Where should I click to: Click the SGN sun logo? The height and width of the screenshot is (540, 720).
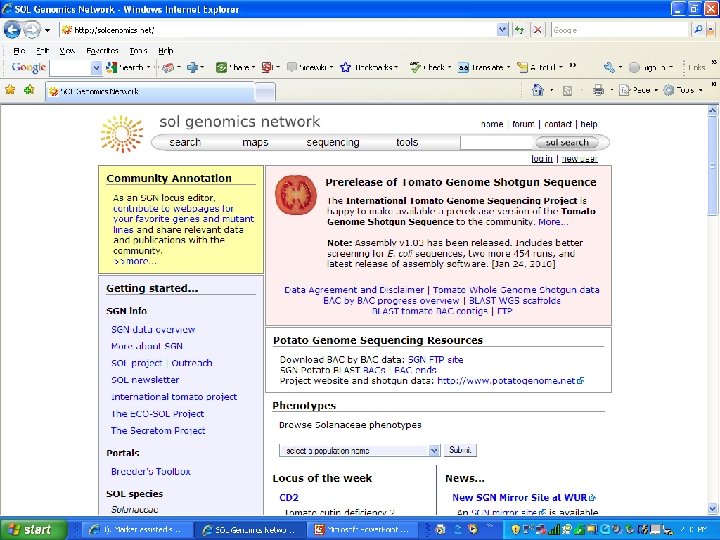pos(122,134)
